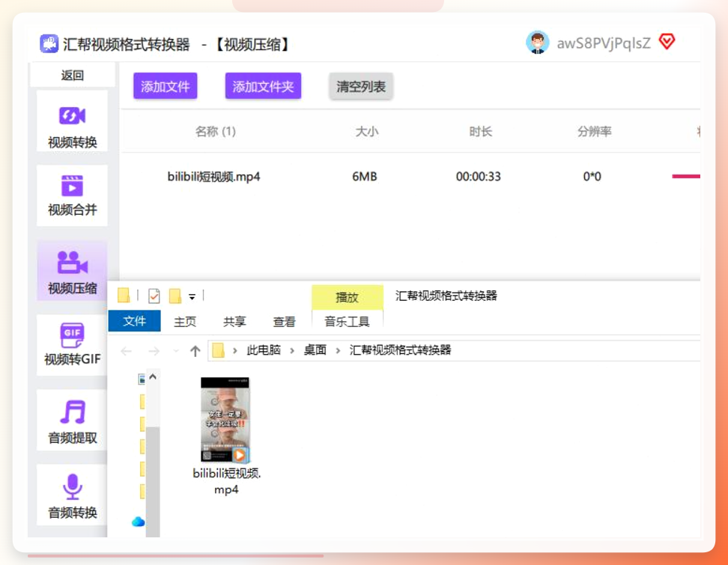
Task: Click 此电脑 in the address breadcrumb
Action: (x=263, y=349)
